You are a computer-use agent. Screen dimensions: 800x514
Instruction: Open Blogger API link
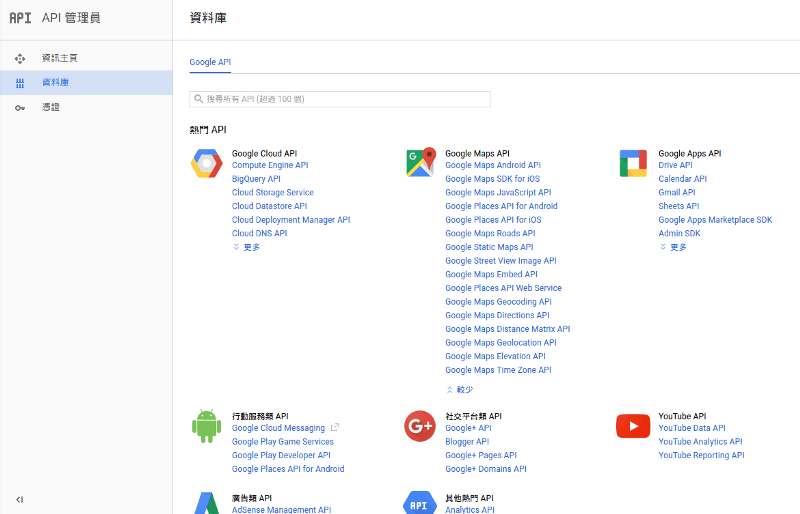click(x=467, y=442)
